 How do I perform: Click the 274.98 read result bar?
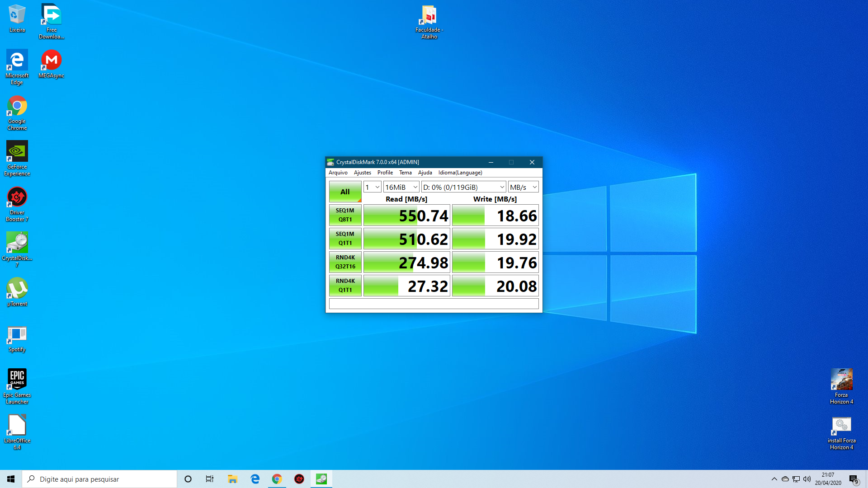click(407, 262)
